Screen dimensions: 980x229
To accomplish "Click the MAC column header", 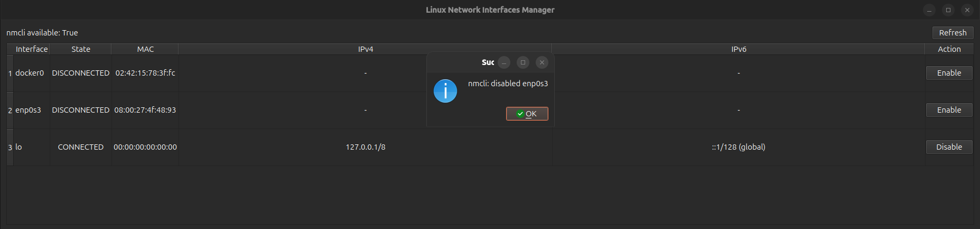I will pyautogui.click(x=145, y=49).
